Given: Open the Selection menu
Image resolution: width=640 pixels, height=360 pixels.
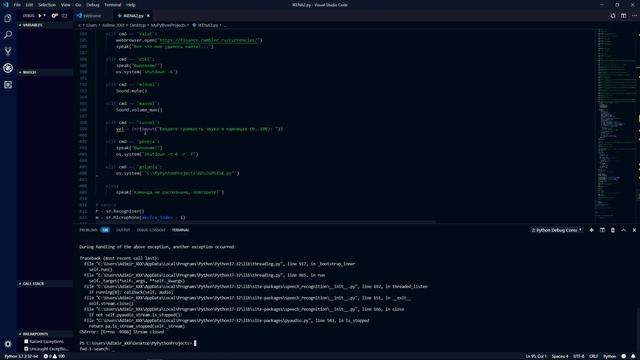Looking at the screenshot, I should coord(47,5).
